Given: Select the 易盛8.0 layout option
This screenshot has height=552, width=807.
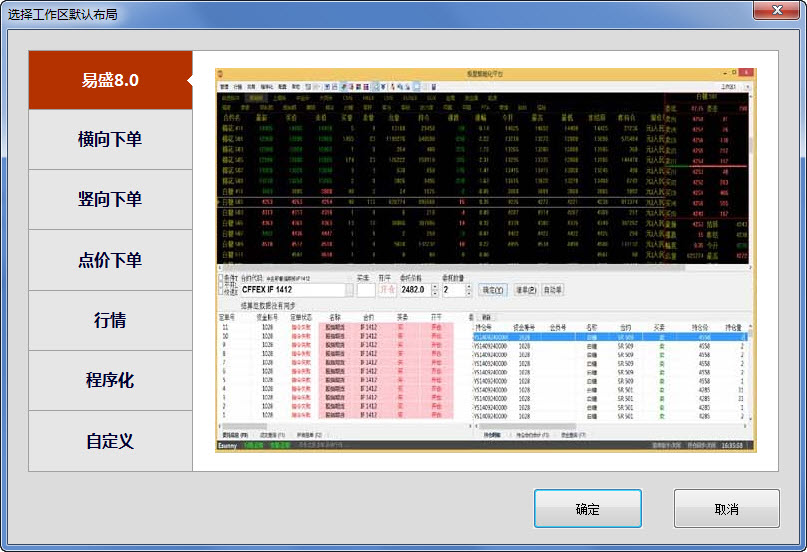Looking at the screenshot, I should [x=110, y=80].
